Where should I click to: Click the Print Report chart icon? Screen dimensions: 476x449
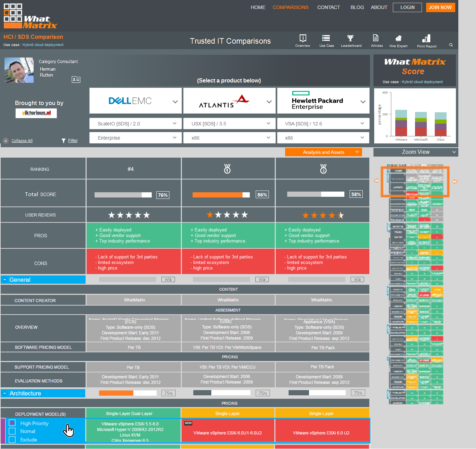pos(426,38)
